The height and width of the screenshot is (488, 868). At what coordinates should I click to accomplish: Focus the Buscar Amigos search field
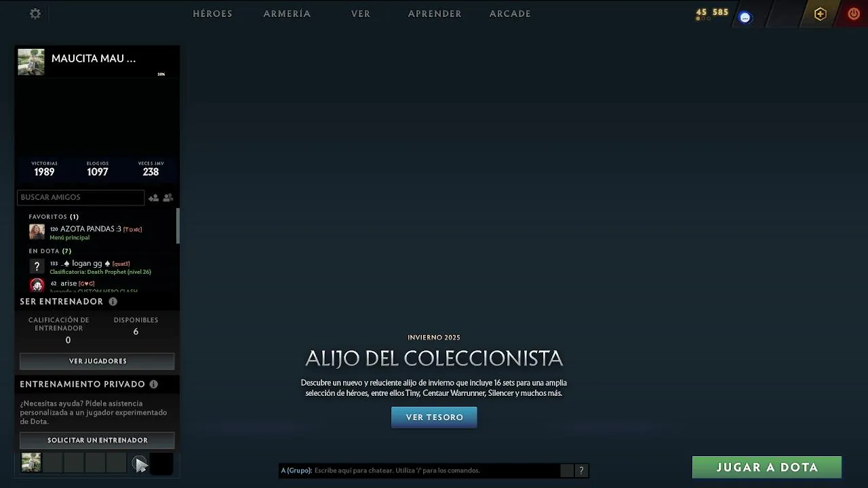81,197
